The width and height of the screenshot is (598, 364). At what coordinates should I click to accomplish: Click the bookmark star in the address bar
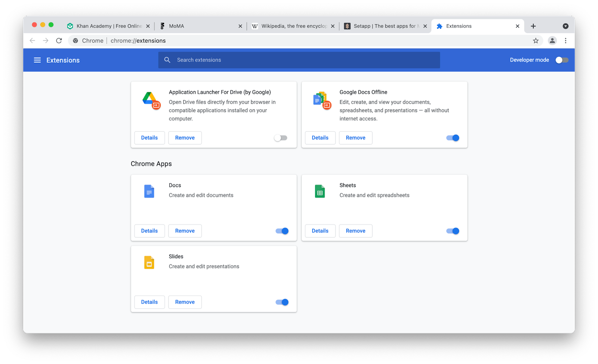pos(536,40)
